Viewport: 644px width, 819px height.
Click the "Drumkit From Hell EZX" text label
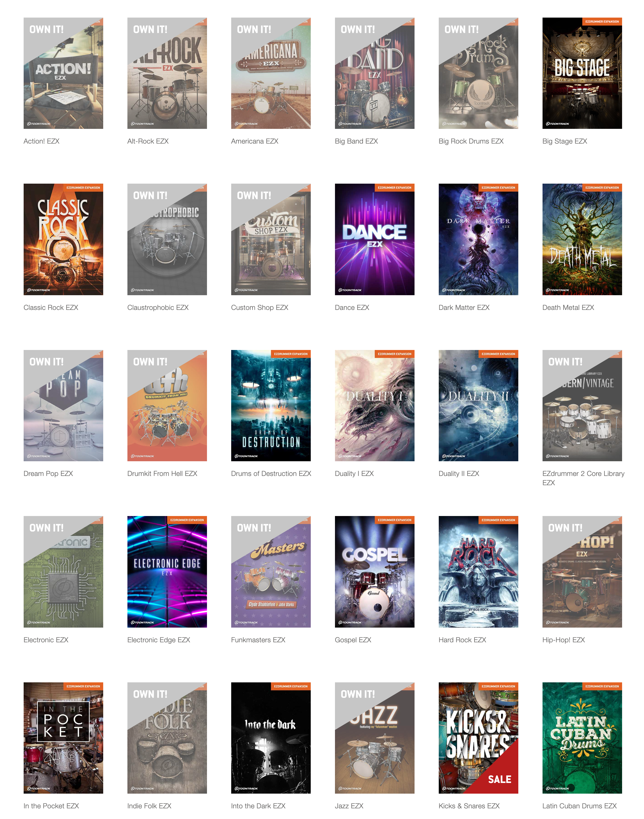[x=162, y=474]
